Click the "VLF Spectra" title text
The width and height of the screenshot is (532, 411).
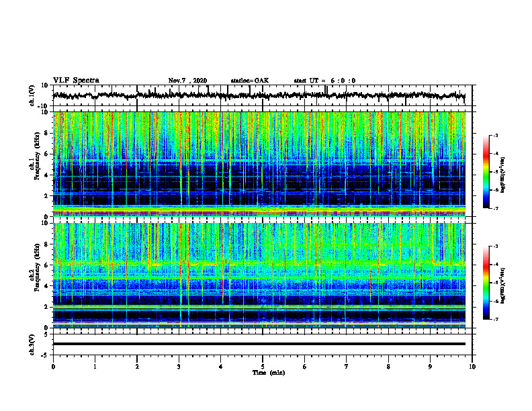click(x=76, y=81)
